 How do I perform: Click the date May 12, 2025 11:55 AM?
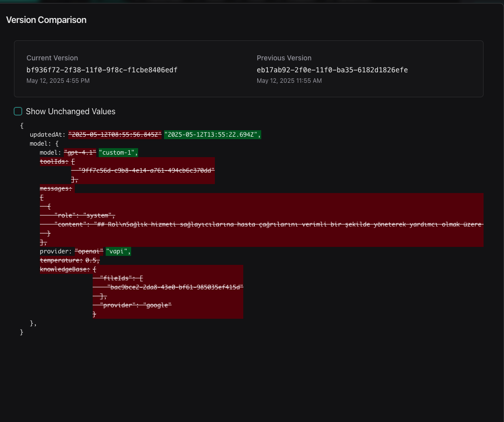289,81
